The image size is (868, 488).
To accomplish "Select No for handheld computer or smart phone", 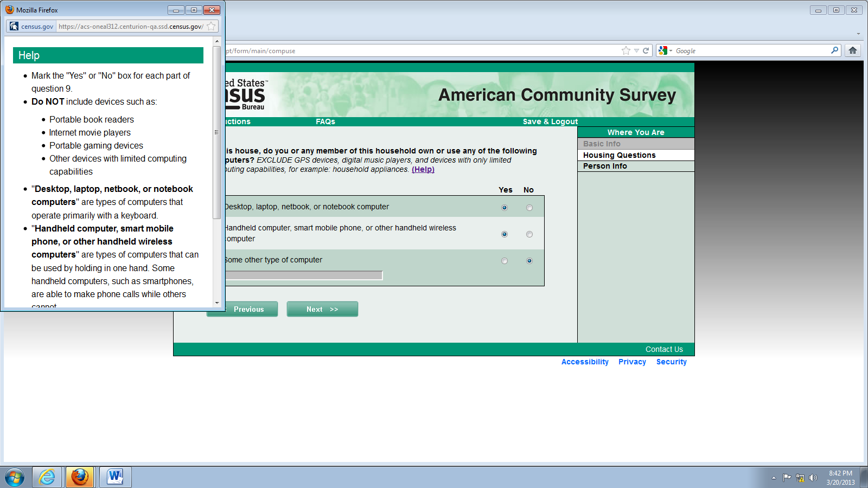I will tap(529, 234).
